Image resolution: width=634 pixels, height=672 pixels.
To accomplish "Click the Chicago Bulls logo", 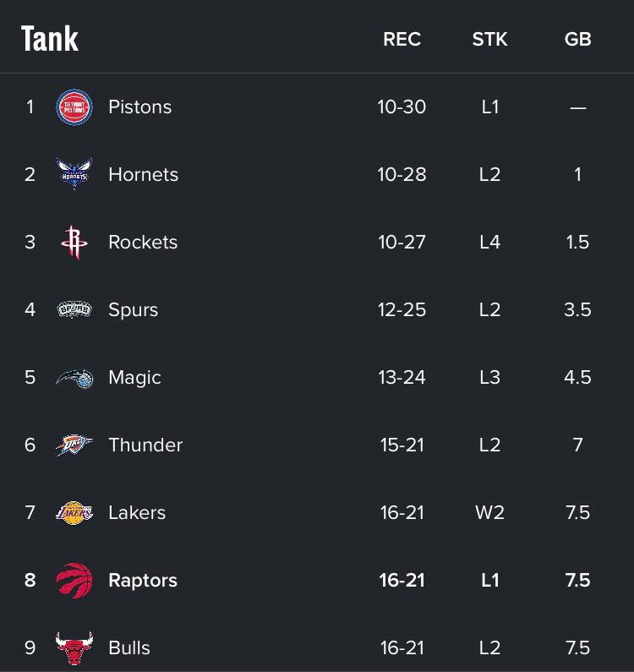I will [x=74, y=648].
